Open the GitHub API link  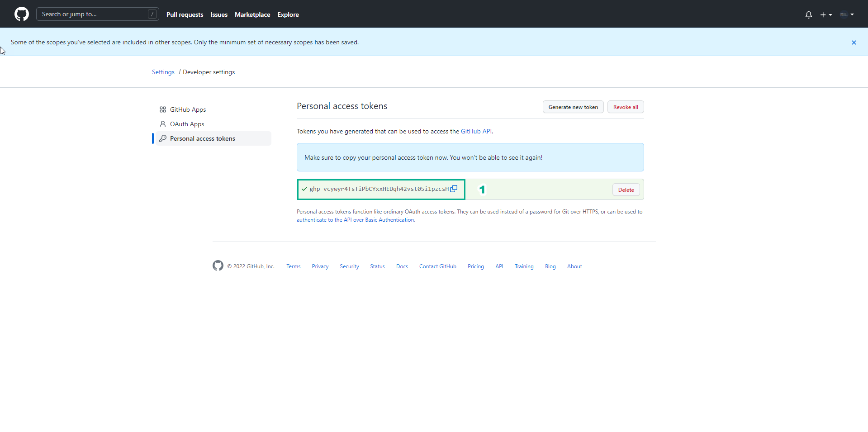476,131
